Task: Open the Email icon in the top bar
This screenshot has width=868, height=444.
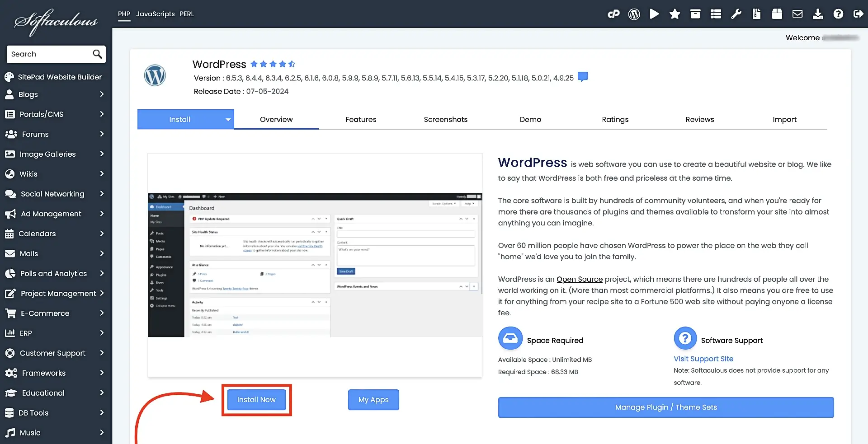Action: pyautogui.click(x=797, y=14)
